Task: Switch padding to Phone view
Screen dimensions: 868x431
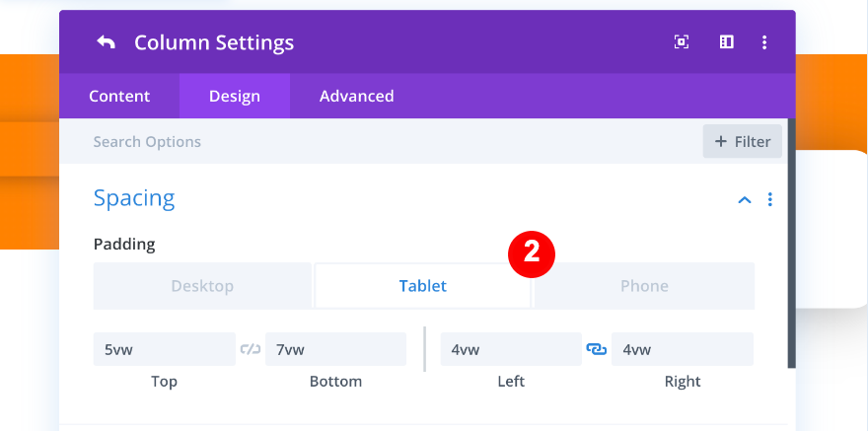Action: pos(644,286)
